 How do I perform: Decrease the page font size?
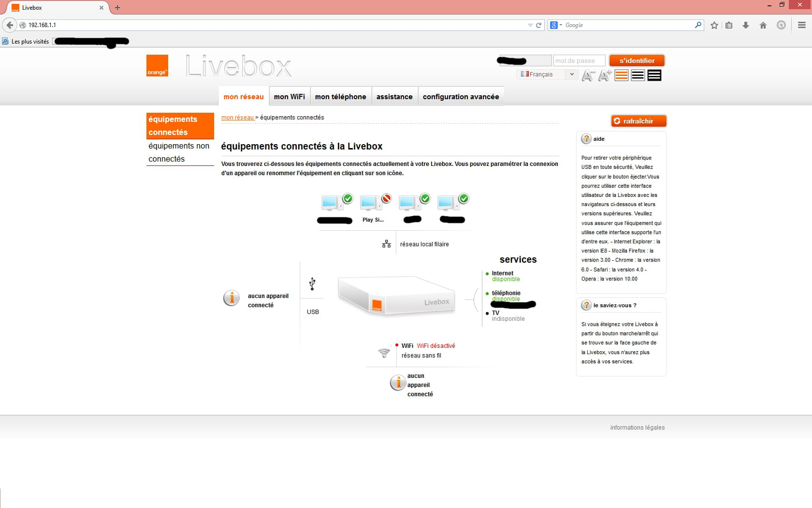(588, 75)
